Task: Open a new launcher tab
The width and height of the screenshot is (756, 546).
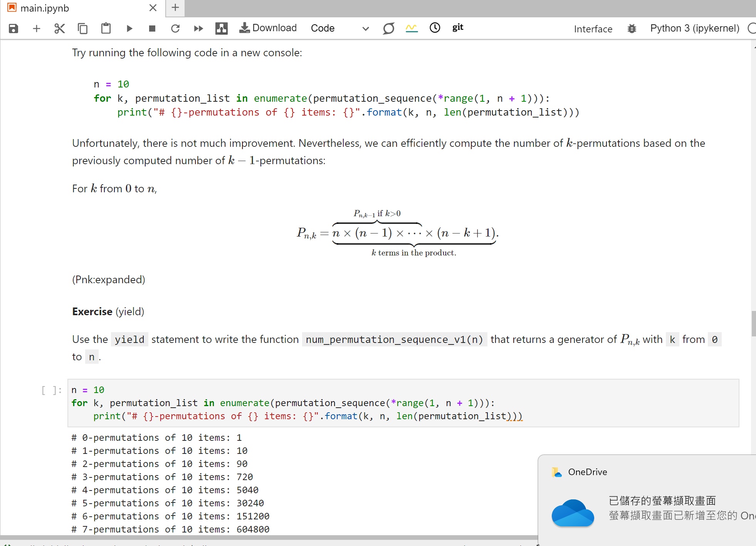Action: pyautogui.click(x=175, y=8)
